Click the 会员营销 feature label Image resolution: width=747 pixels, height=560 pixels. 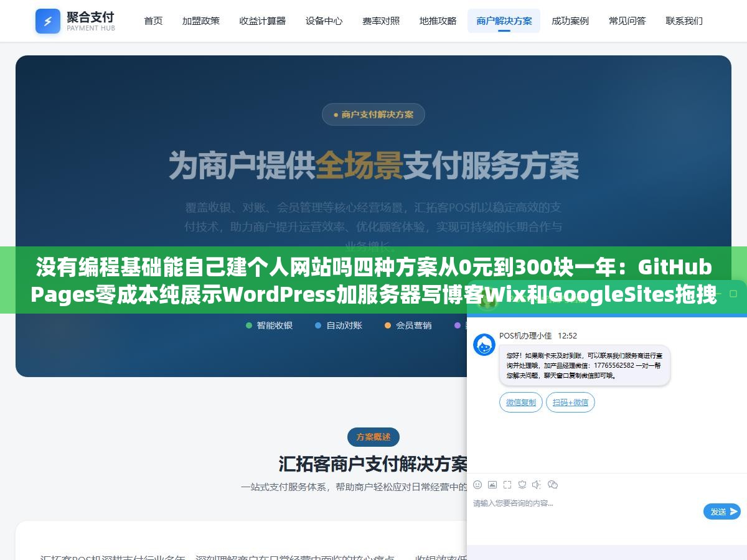tap(408, 325)
